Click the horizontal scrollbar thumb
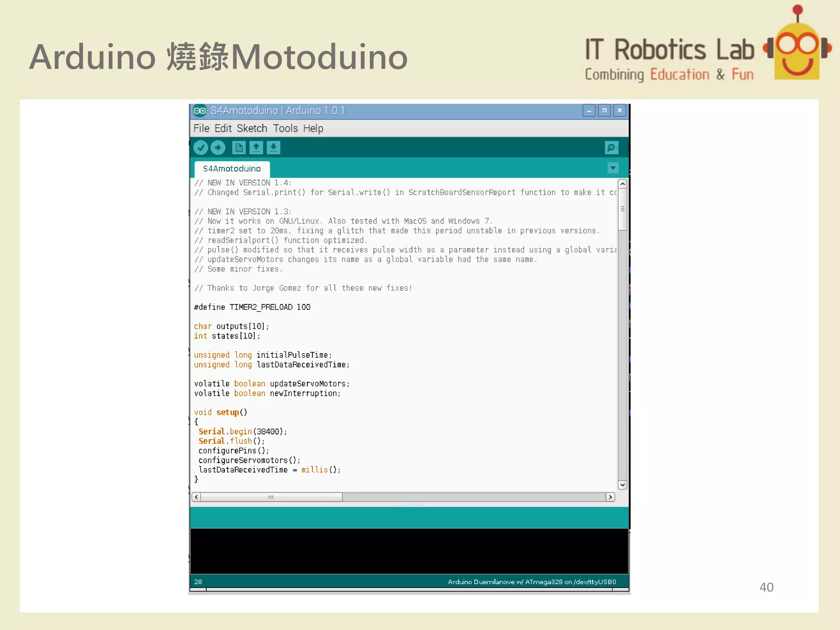840x630 pixels. point(271,497)
